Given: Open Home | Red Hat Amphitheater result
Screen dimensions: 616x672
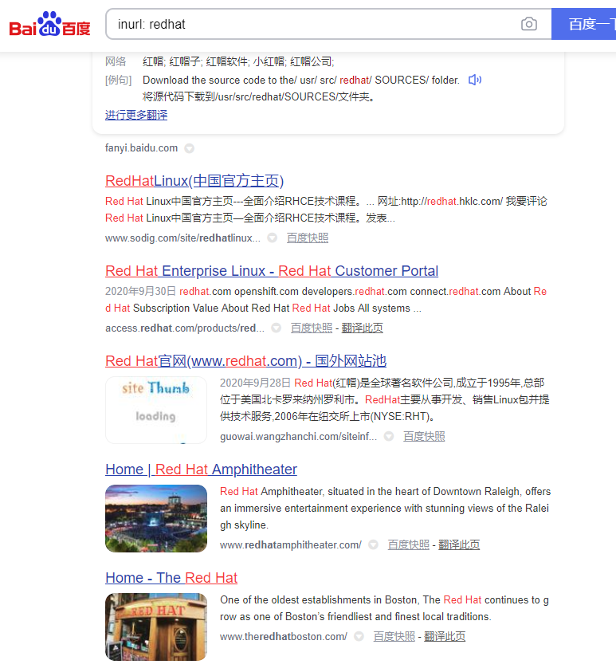Looking at the screenshot, I should pyautogui.click(x=201, y=470).
